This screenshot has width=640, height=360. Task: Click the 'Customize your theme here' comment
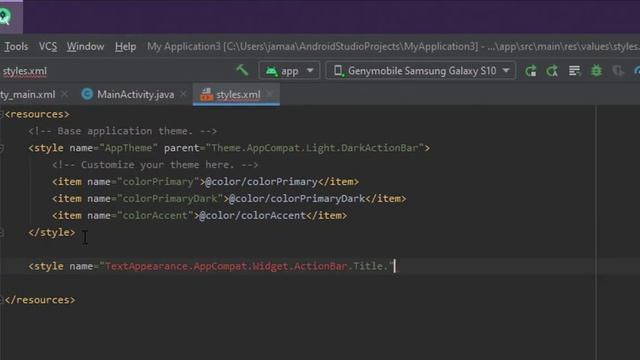coord(155,165)
